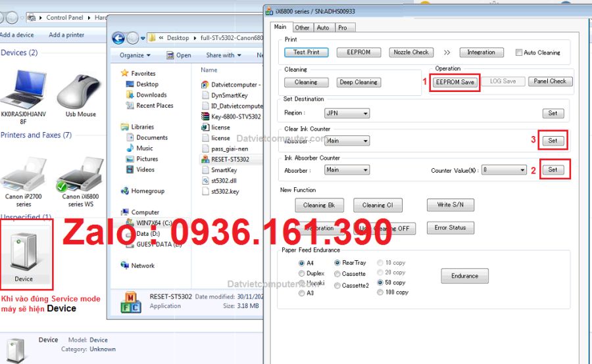Open the Videos library
Viewport: 592px width, 364px height.
point(141,170)
